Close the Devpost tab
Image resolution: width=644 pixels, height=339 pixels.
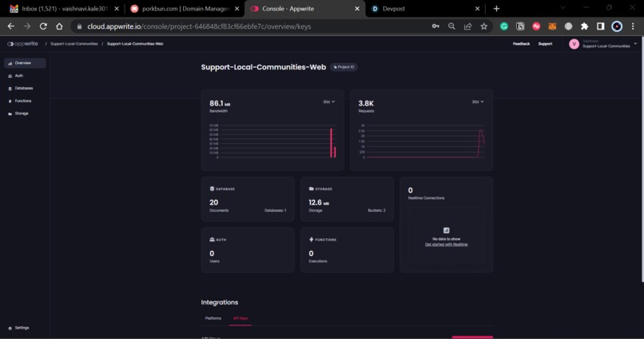477,9
